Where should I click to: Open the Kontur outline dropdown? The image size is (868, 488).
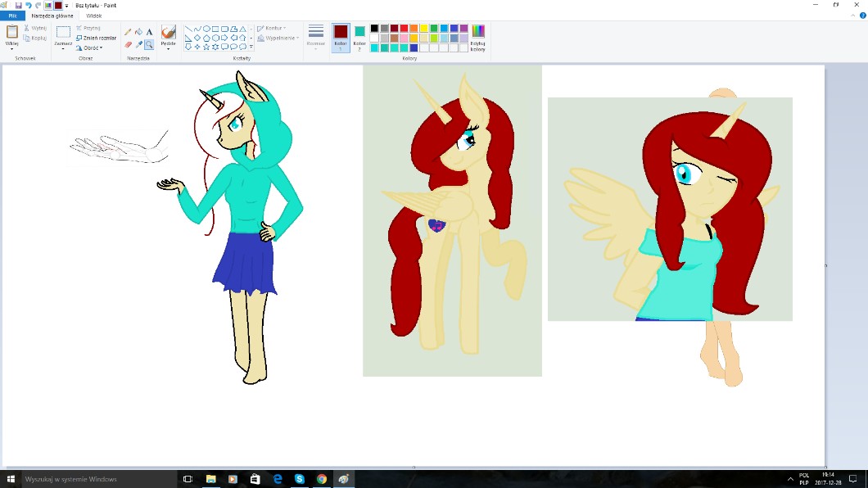272,28
